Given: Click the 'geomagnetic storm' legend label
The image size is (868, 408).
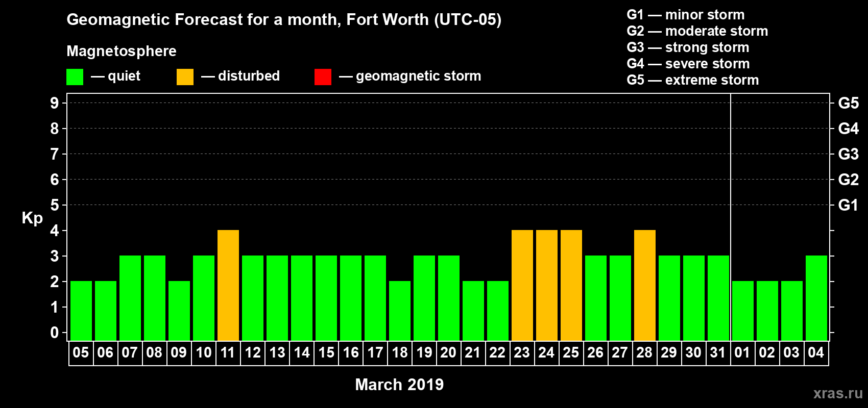Looking at the screenshot, I should pos(419,76).
